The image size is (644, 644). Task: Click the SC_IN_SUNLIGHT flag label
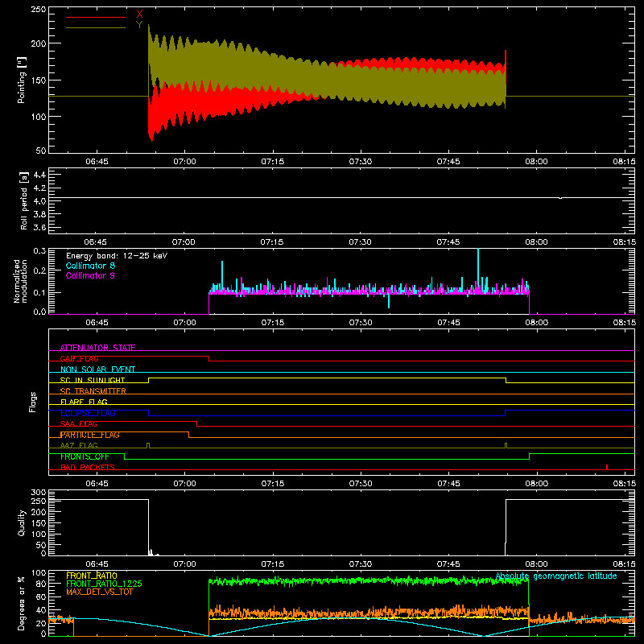pos(93,380)
